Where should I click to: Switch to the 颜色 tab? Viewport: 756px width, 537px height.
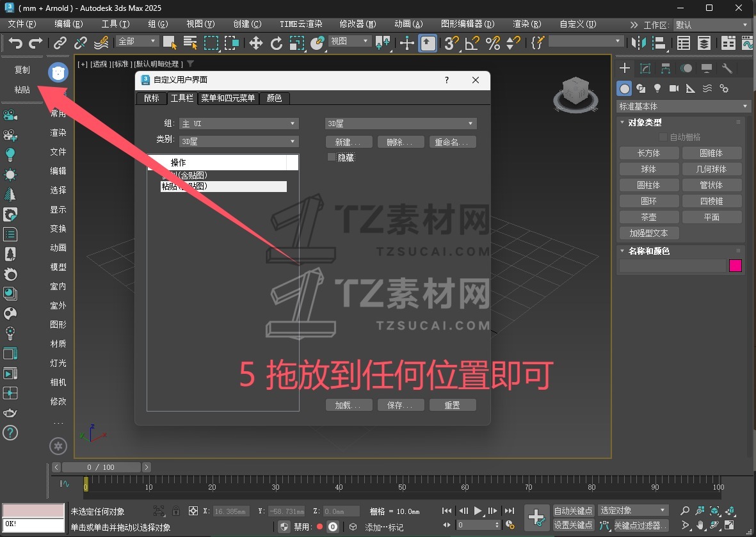(x=275, y=99)
